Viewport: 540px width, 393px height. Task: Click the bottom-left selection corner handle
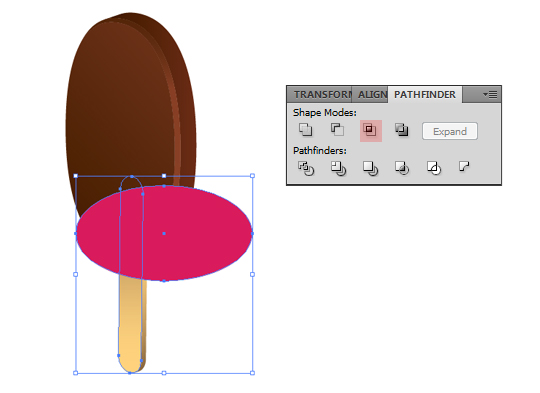coord(76,373)
